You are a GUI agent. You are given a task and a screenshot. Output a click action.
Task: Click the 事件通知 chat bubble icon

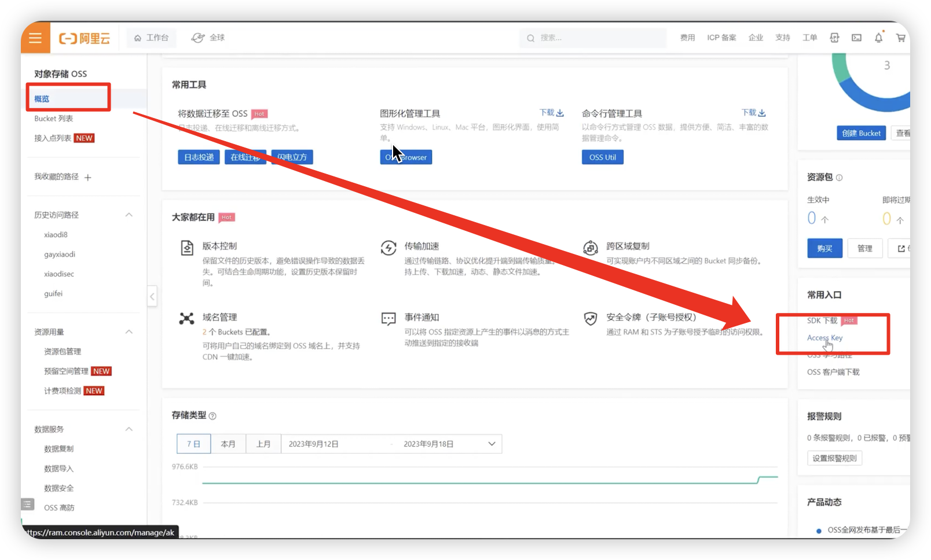coord(388,319)
